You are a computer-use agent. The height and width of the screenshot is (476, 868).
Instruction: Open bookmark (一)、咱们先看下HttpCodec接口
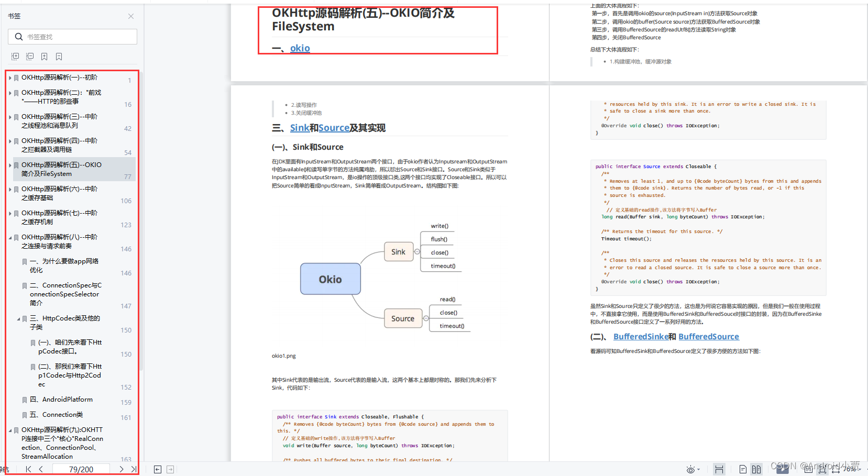(x=70, y=347)
